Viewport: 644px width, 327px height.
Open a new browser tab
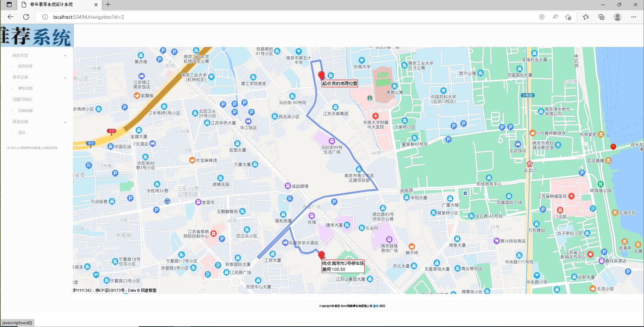tap(108, 5)
